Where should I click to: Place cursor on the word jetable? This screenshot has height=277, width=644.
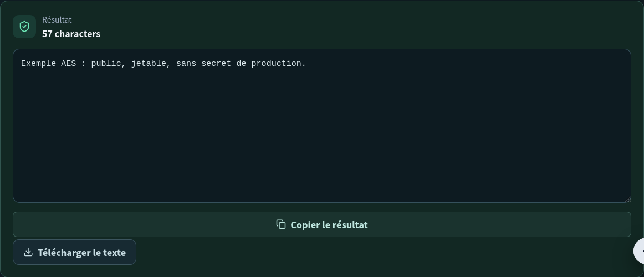coord(149,64)
